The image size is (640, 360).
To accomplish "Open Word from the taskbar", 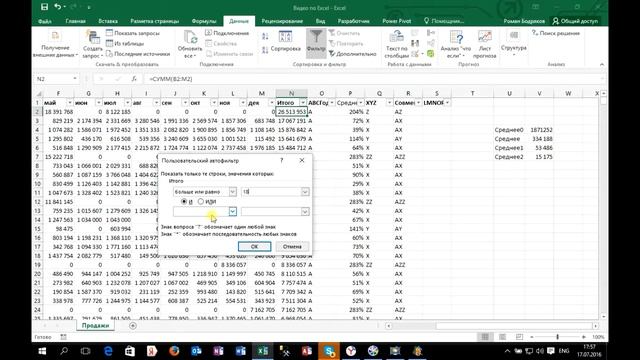I will [x=240, y=351].
